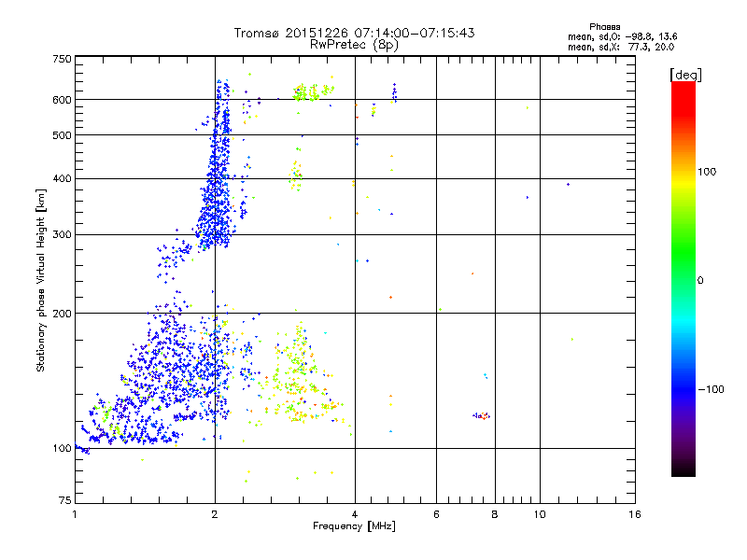Screen dimensions: 747x560
Task: Click the colorbar tick label '100'
Action: pos(707,172)
